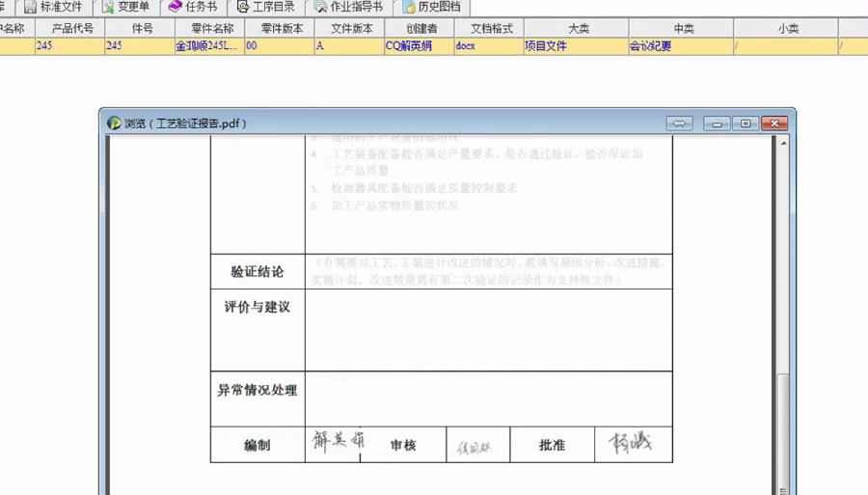Click the 零件版本 column header

click(280, 28)
